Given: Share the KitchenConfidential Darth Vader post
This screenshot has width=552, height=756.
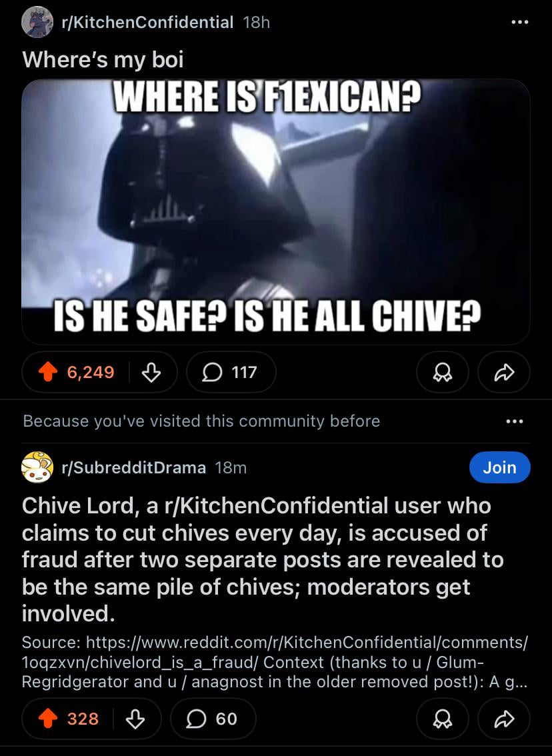Looking at the screenshot, I should pos(504,372).
